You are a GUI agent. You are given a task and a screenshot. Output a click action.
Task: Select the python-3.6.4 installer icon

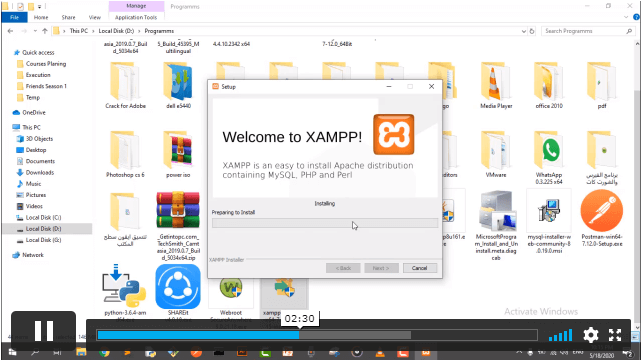pyautogui.click(x=124, y=286)
